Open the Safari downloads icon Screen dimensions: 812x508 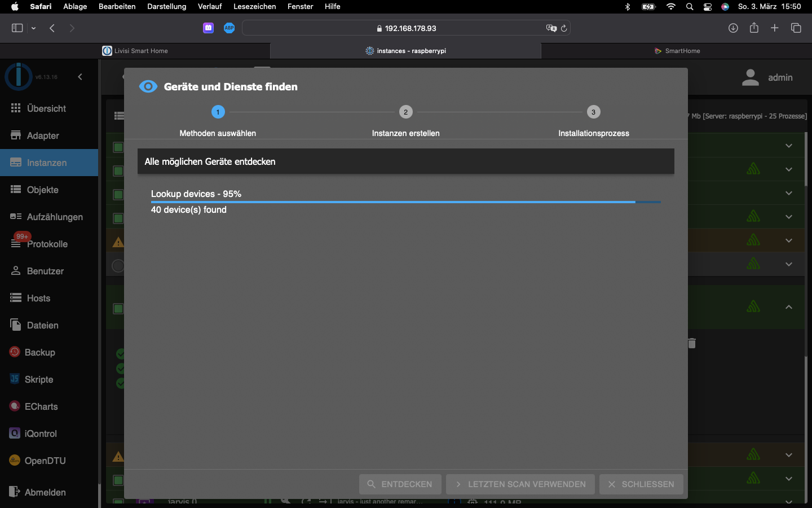(x=733, y=28)
